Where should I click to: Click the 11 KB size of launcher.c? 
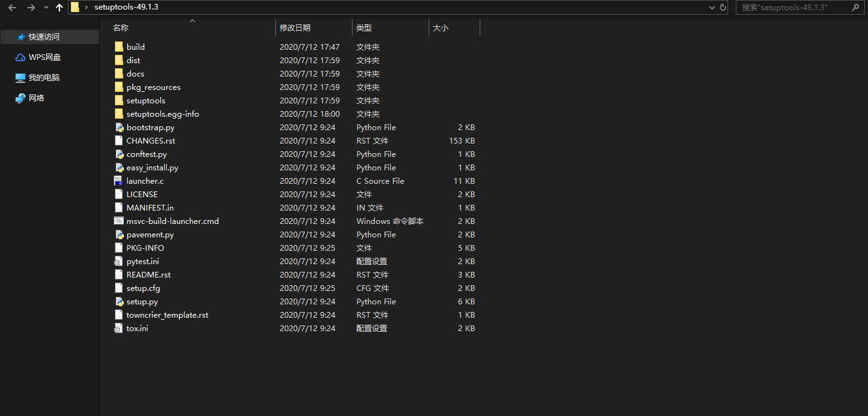coord(464,181)
